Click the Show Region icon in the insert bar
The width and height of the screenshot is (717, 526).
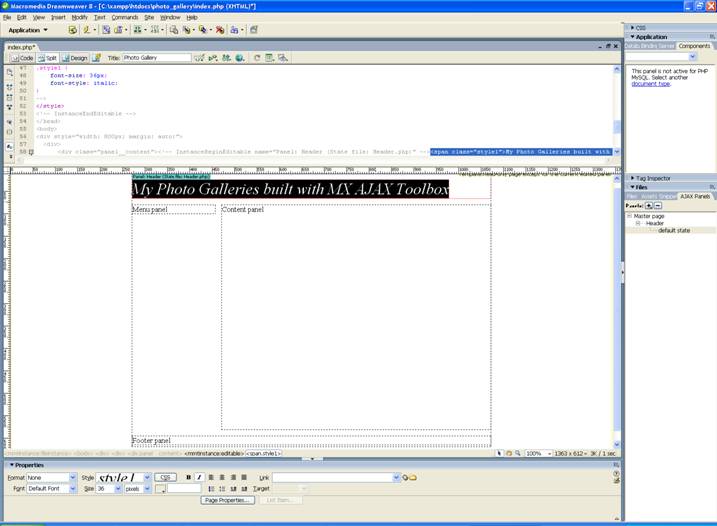tap(118, 30)
